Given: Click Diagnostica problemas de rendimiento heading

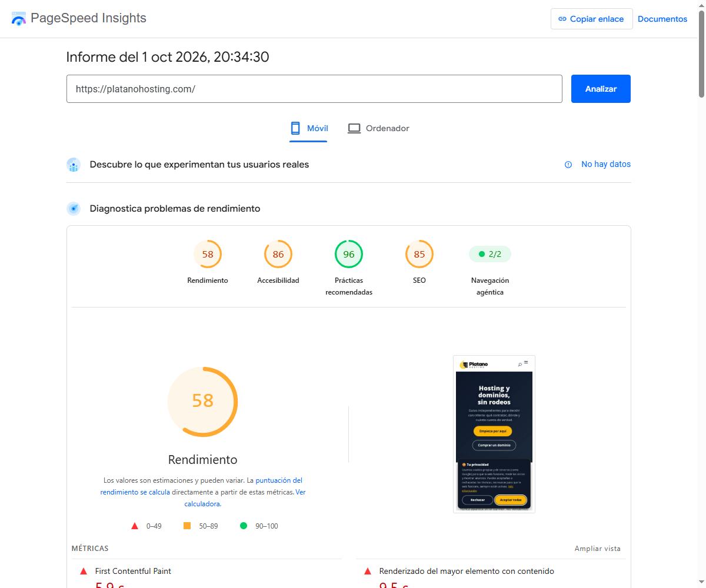Looking at the screenshot, I should point(175,208).
